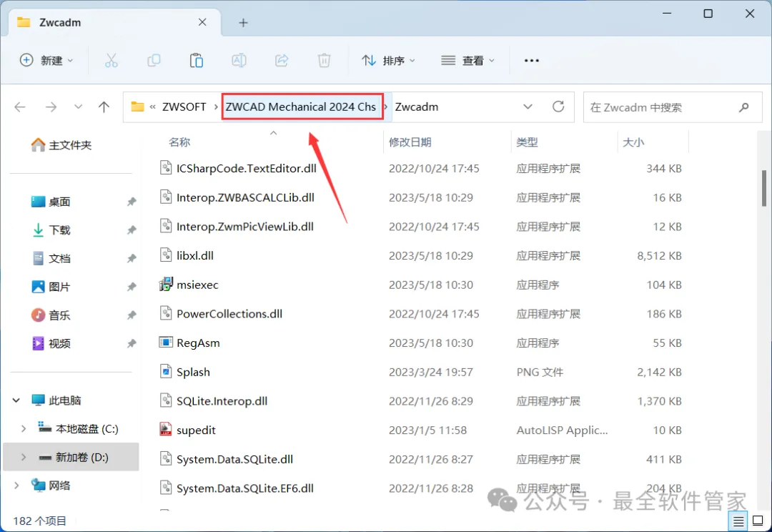Click Zwcadm in the breadcrumb
Viewport: 772px width, 532px height.
pyautogui.click(x=417, y=107)
